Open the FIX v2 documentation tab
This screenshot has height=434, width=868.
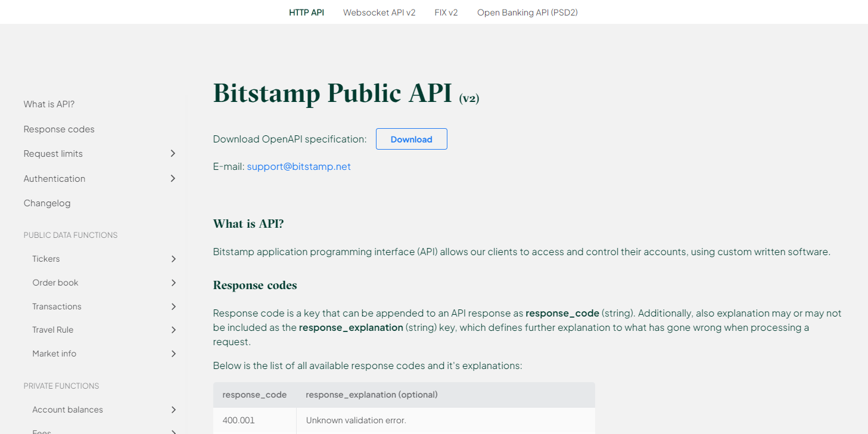tap(446, 12)
